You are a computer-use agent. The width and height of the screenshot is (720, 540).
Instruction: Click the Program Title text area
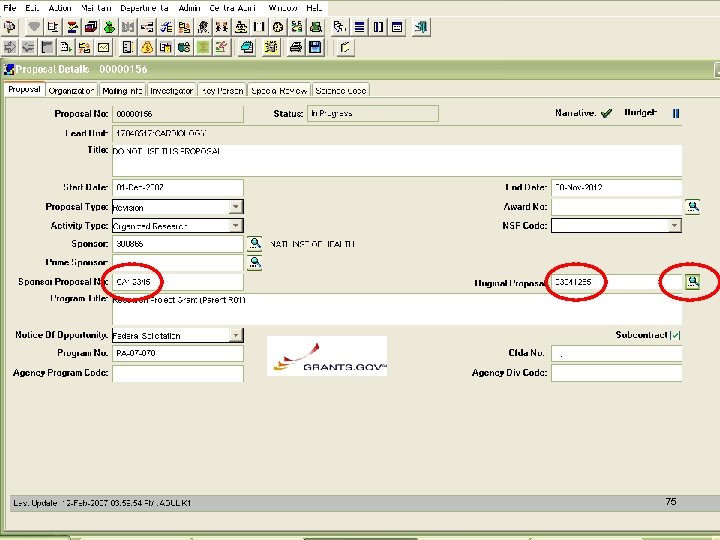click(397, 309)
